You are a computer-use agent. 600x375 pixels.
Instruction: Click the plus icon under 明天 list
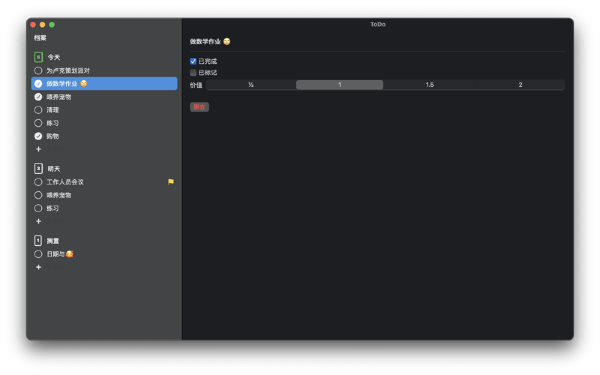tap(38, 221)
